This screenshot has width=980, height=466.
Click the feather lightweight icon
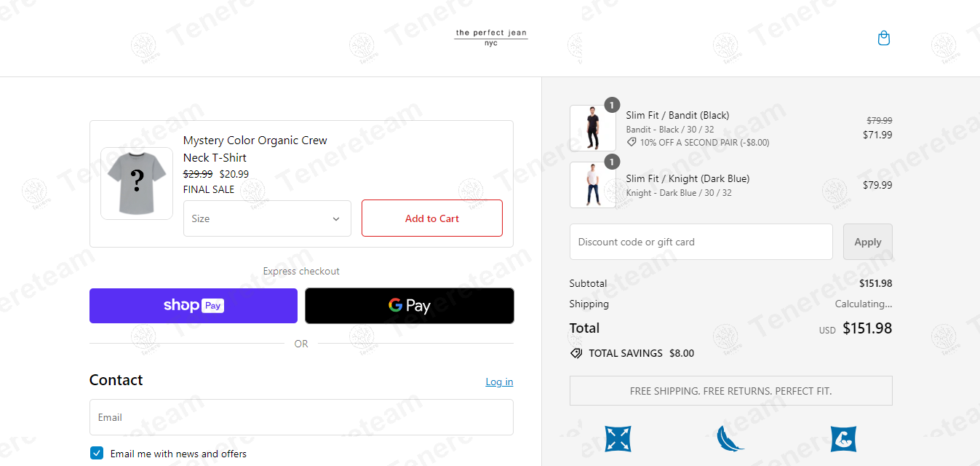(730, 438)
